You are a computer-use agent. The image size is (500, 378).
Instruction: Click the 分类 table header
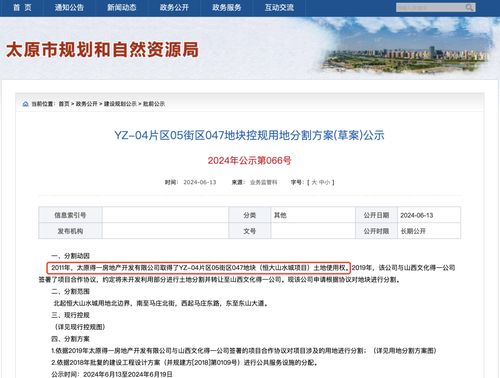249,215
